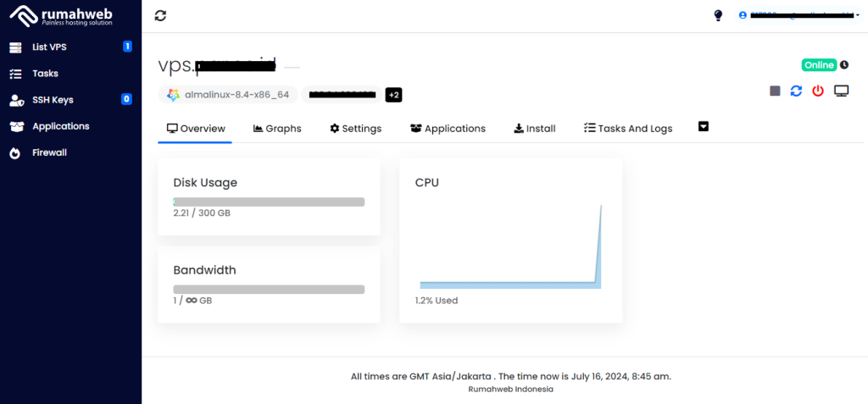Open the VNC console monitor icon
The width and height of the screenshot is (868, 404).
coord(841,91)
